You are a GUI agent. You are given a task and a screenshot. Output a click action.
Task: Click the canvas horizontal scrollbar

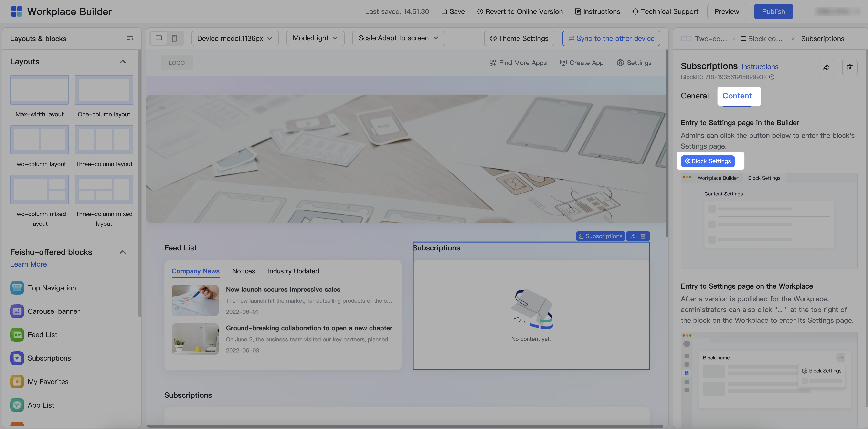coord(405,426)
